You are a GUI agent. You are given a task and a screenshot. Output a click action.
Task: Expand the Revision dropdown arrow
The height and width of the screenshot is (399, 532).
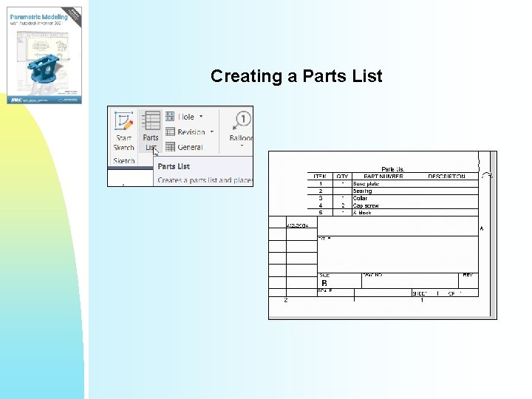click(x=212, y=132)
